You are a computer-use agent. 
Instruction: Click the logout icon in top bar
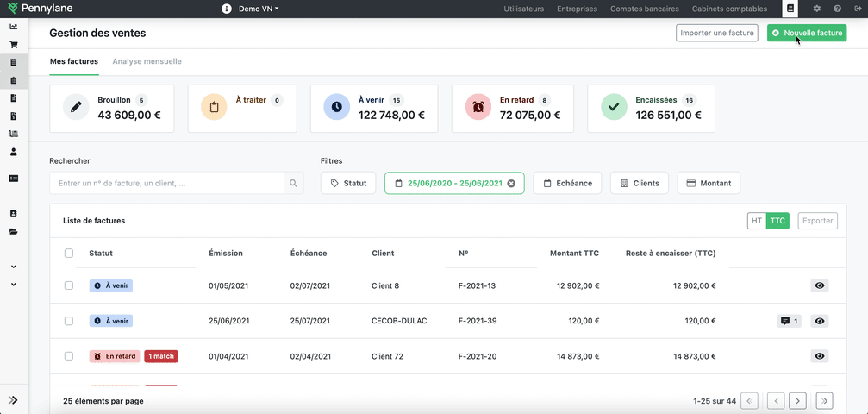click(857, 9)
